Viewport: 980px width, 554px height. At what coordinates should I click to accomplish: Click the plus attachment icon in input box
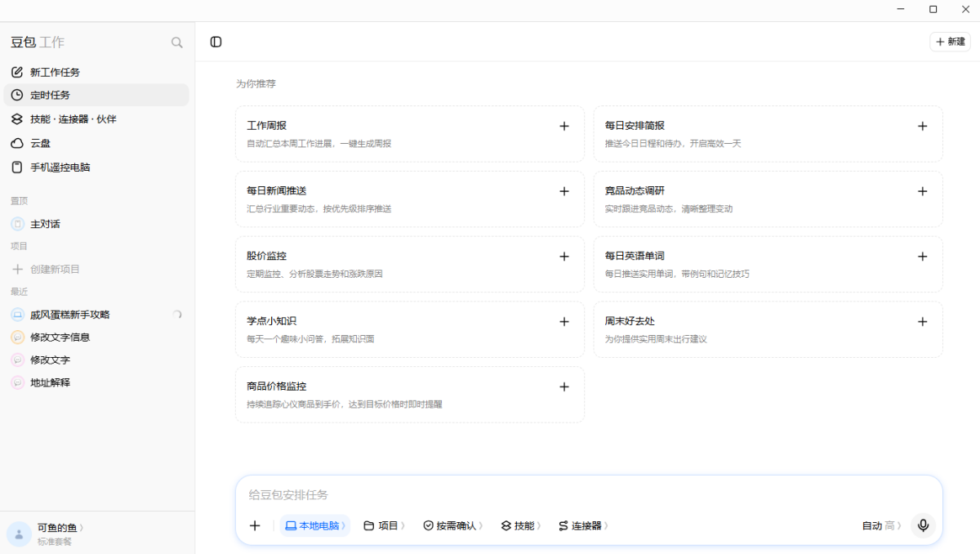pos(255,525)
